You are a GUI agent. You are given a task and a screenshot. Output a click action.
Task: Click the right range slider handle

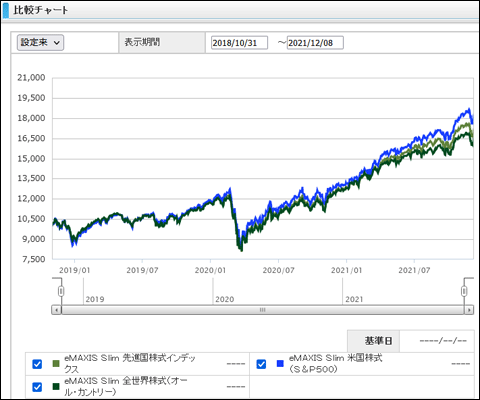coord(464,291)
